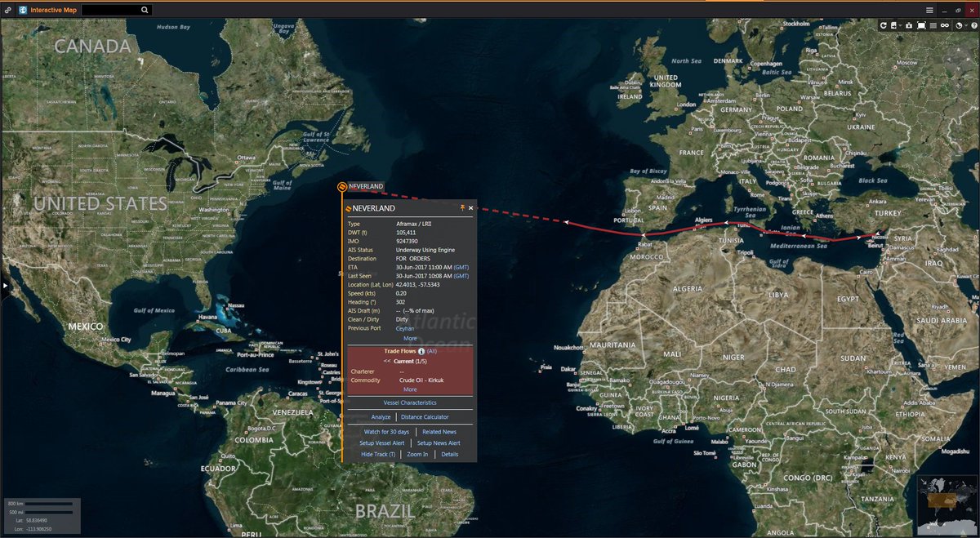The image size is (980, 538).
Task: Click the Aframax / LRII type value
Action: point(416,223)
